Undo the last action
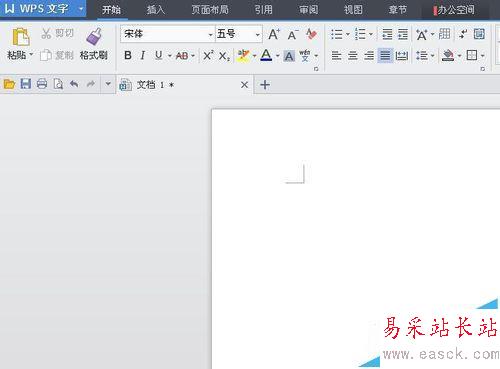This screenshot has width=500, height=369. (x=74, y=84)
